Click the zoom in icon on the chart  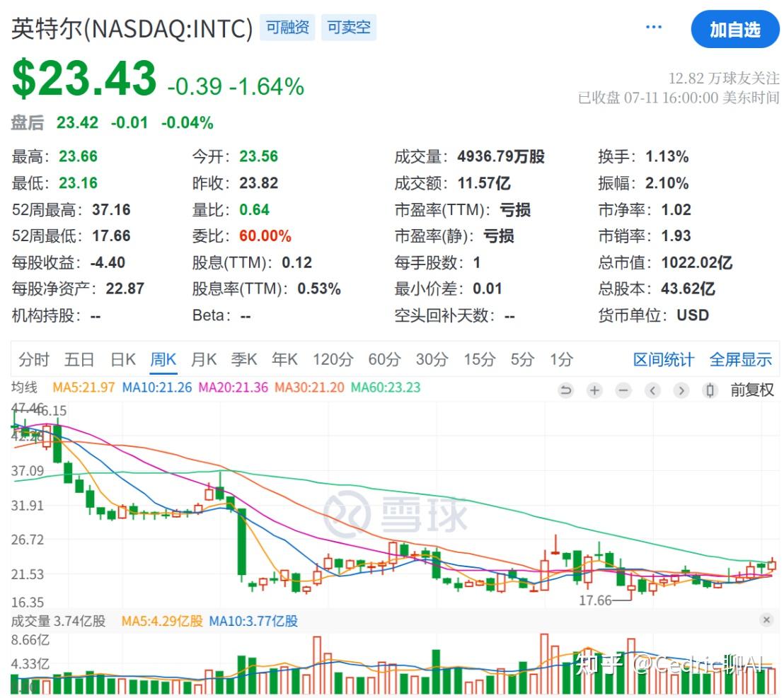(x=594, y=390)
